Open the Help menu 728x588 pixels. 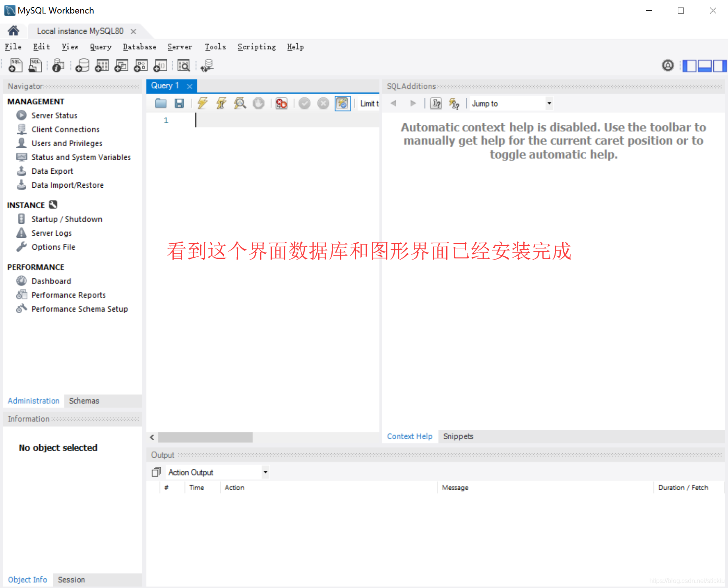click(x=295, y=47)
